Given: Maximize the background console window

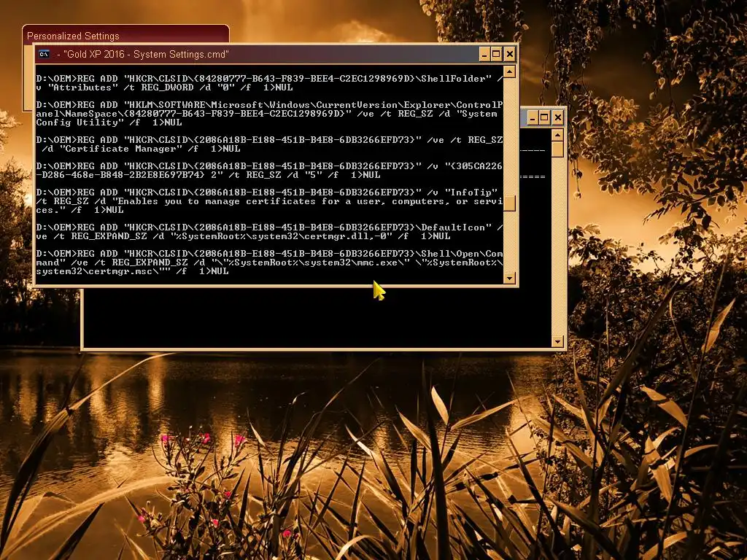Looking at the screenshot, I should pos(544,117).
